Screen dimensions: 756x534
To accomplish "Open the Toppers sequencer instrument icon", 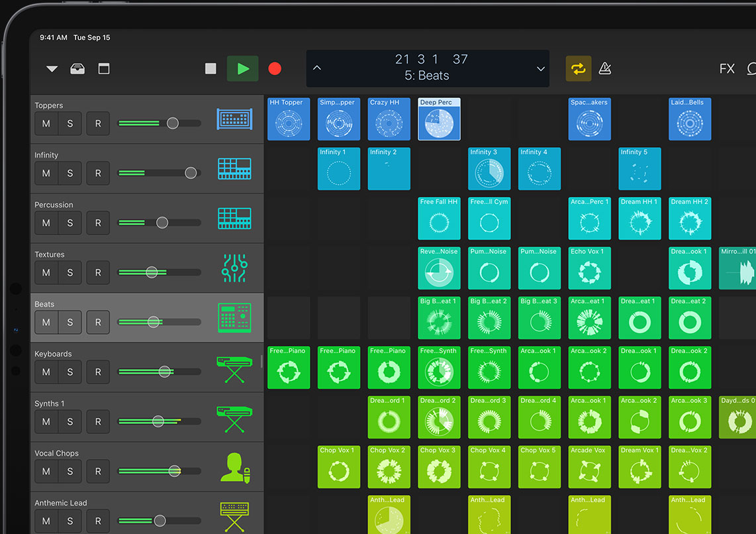I will point(234,119).
